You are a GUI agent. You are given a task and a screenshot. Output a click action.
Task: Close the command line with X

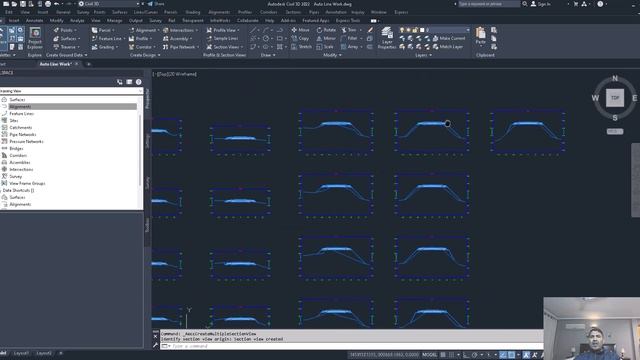[x=156, y=336]
